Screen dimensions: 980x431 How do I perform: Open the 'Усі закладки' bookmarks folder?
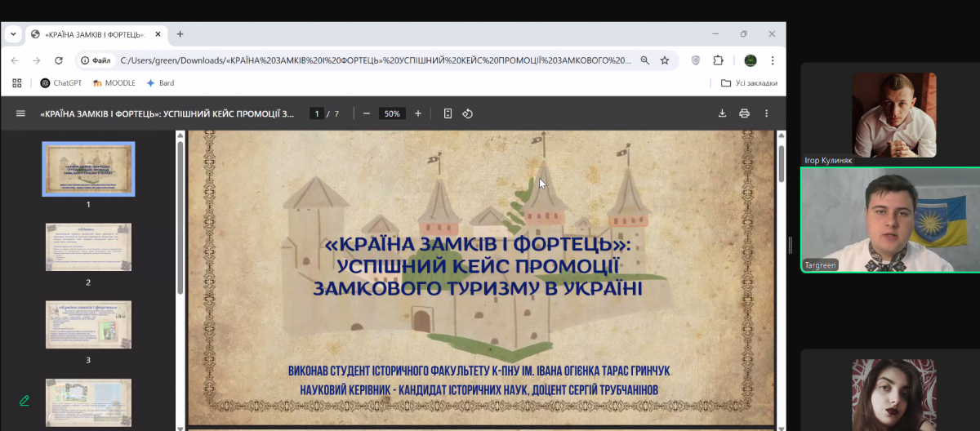pyautogui.click(x=749, y=83)
